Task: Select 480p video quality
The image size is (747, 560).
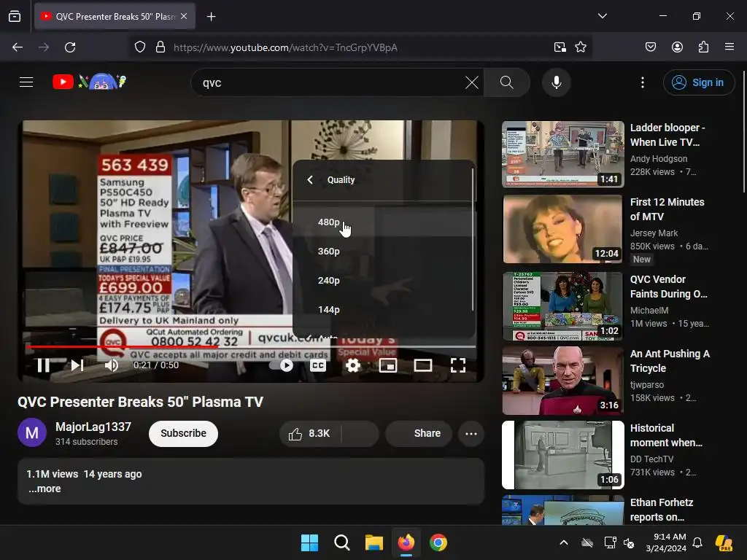Action: pos(383,222)
